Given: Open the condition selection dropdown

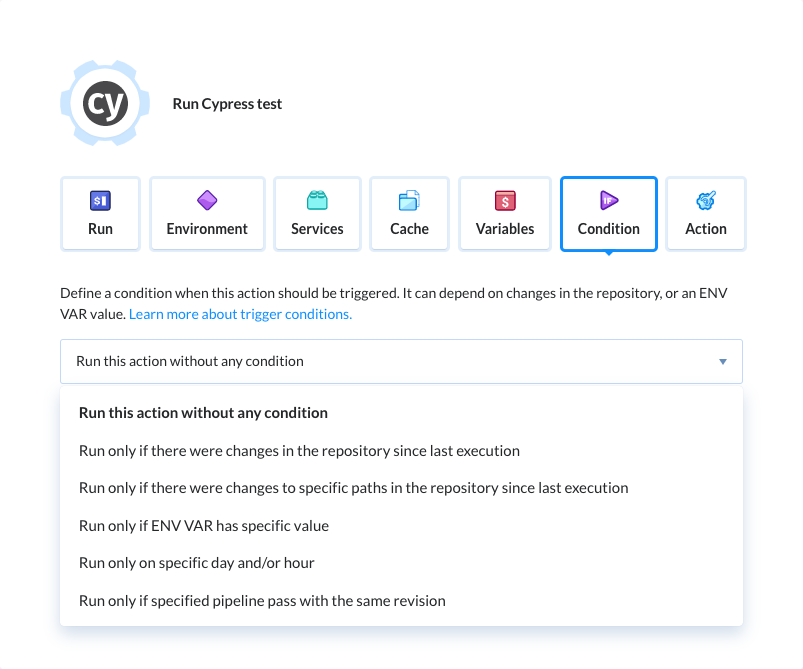Looking at the screenshot, I should tap(400, 361).
